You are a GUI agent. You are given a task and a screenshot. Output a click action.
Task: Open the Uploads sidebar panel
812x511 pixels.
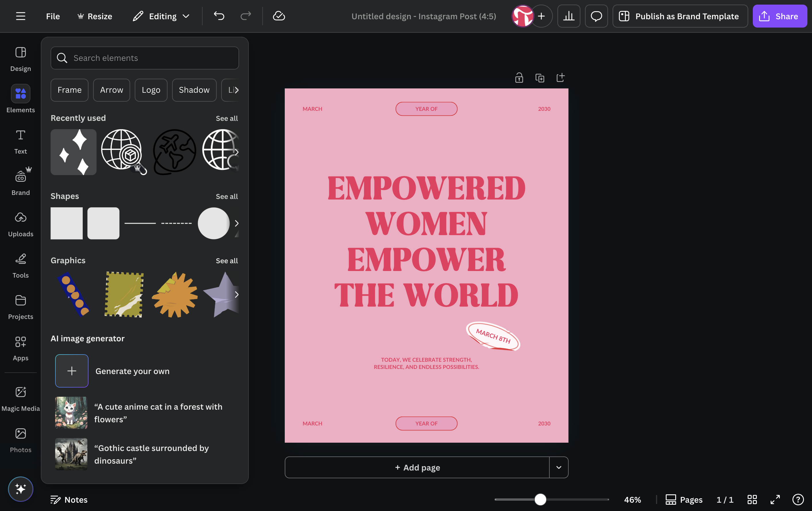[x=21, y=224]
